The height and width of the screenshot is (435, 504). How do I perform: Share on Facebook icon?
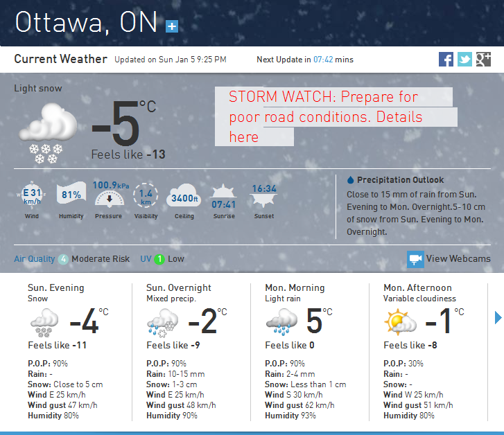[446, 60]
